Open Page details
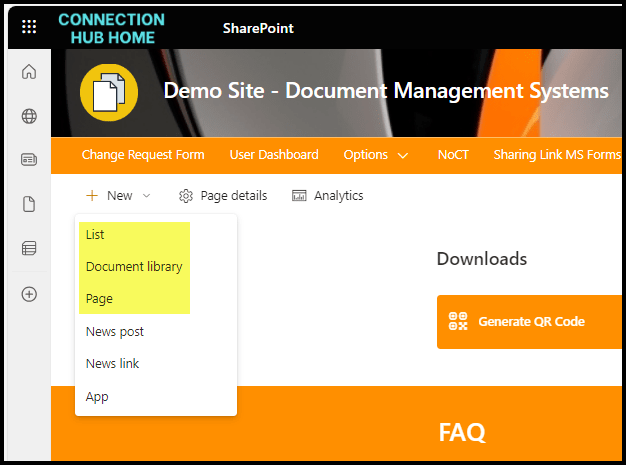 [x=223, y=196]
